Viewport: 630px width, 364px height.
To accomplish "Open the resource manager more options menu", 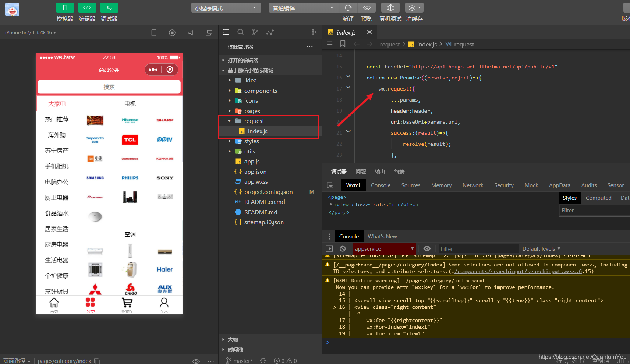I will point(309,47).
